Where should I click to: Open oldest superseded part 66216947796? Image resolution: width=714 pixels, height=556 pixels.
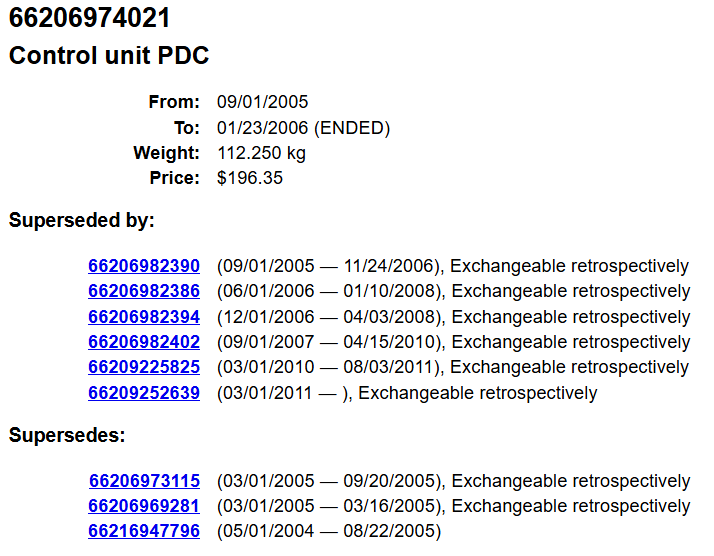144,531
